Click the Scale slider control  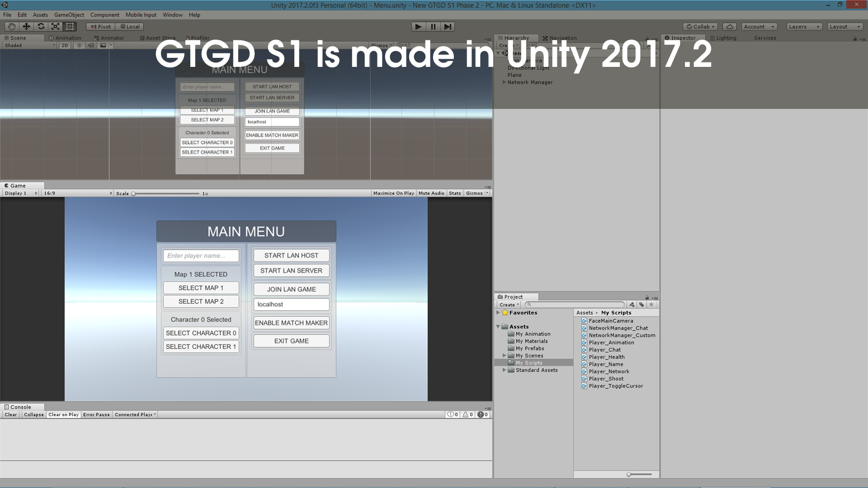click(132, 194)
